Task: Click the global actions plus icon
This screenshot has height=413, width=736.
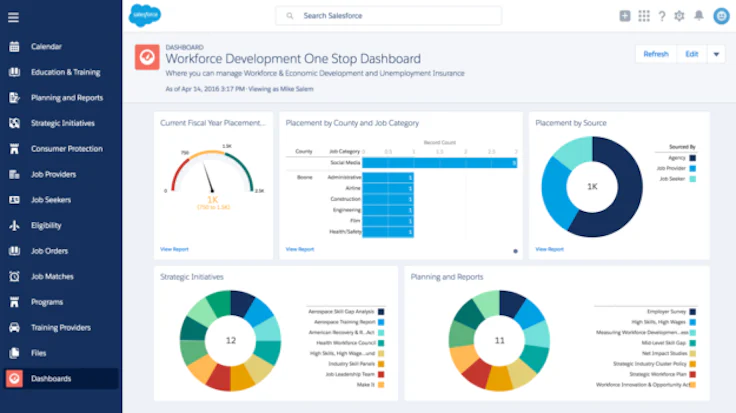Action: click(625, 16)
